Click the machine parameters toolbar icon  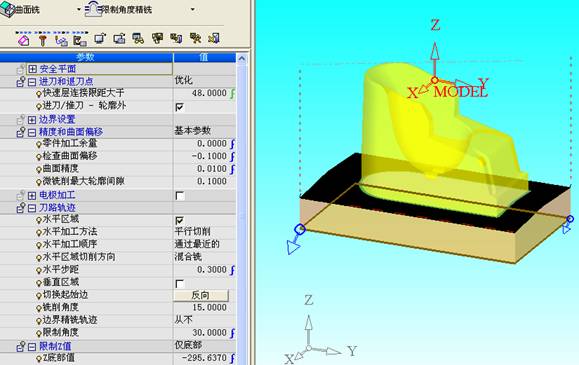[80, 40]
